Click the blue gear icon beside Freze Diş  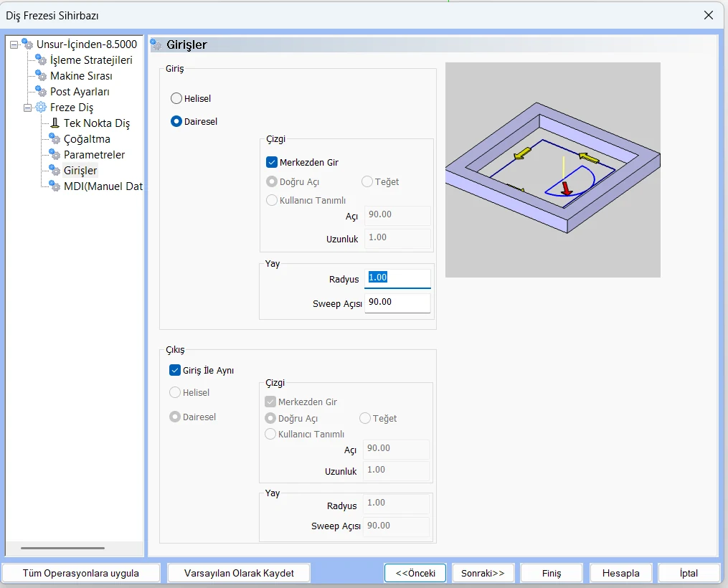42,108
